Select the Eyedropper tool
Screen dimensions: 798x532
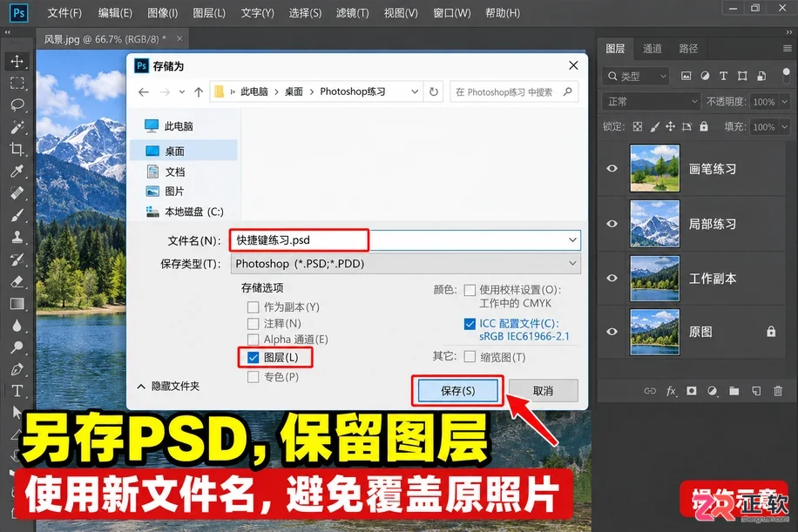[x=17, y=171]
